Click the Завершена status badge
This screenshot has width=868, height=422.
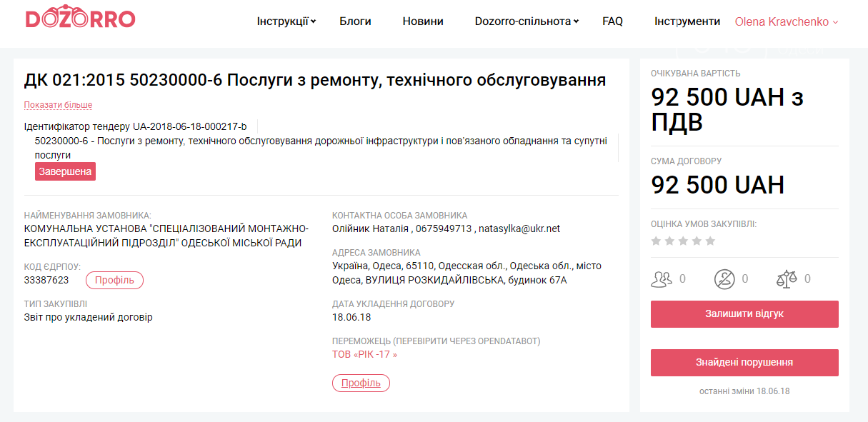click(65, 171)
